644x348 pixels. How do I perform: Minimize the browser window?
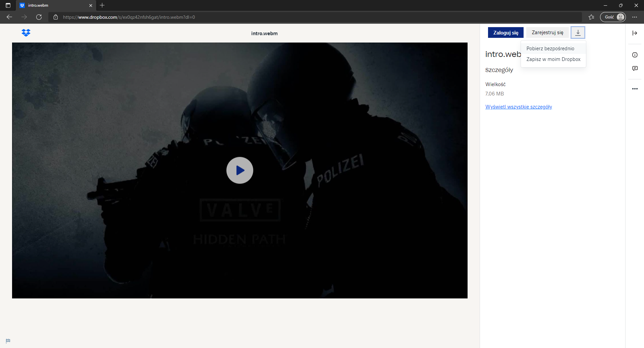pyautogui.click(x=605, y=5)
